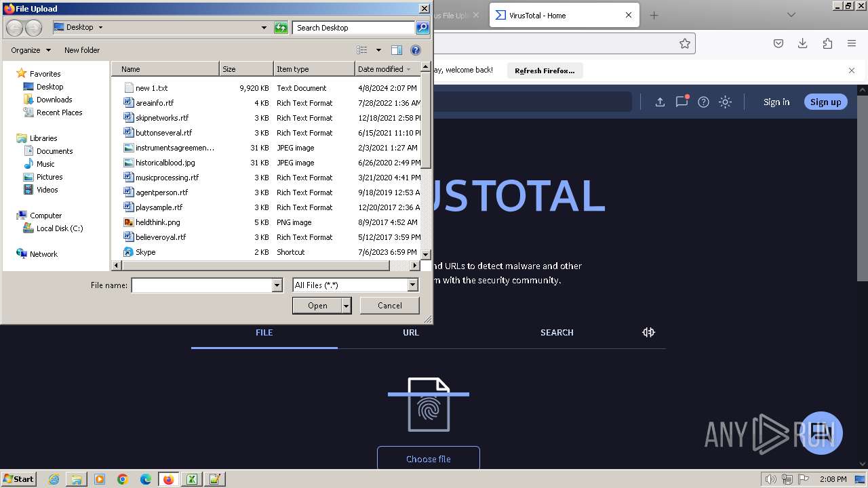The image size is (868, 488).
Task: Click the Cancel button
Action: [x=389, y=306]
